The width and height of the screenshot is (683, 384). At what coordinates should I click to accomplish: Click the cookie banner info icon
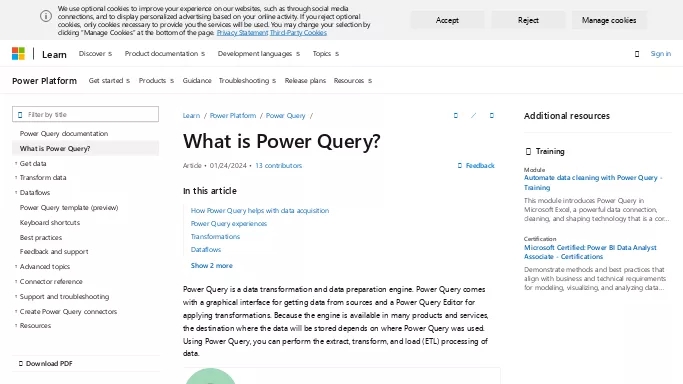46,17
